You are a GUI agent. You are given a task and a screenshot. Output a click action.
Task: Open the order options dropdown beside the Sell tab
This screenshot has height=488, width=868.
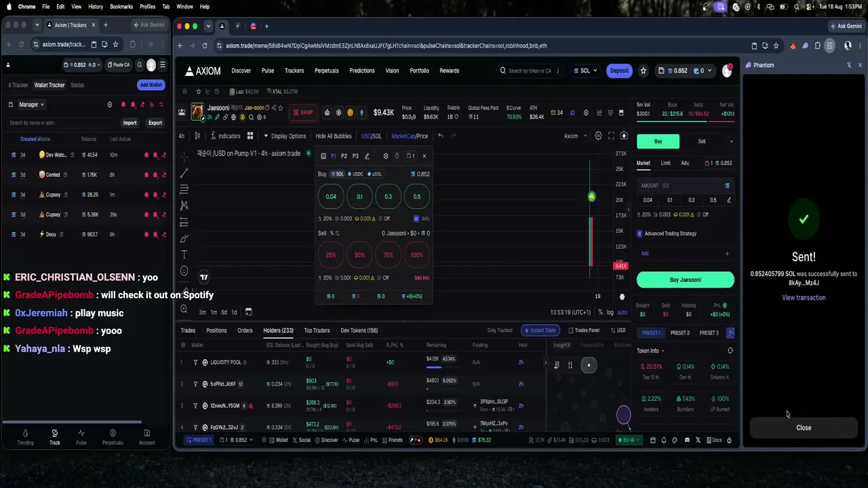[731, 142]
